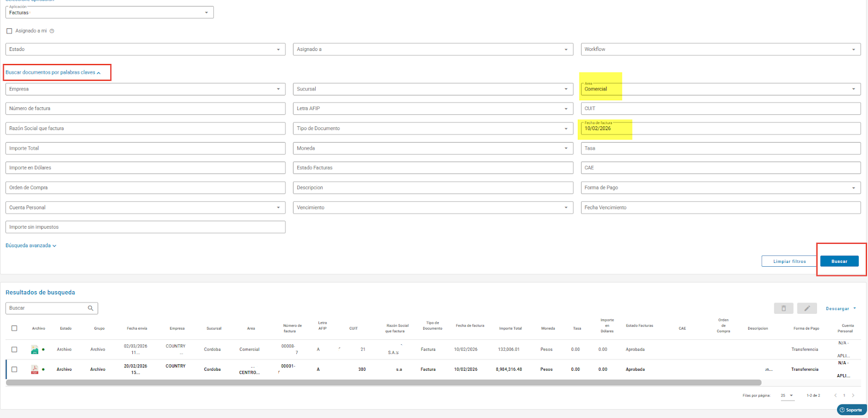Image resolution: width=868 pixels, height=418 pixels.
Task: Click the CAE input field
Action: [720, 168]
